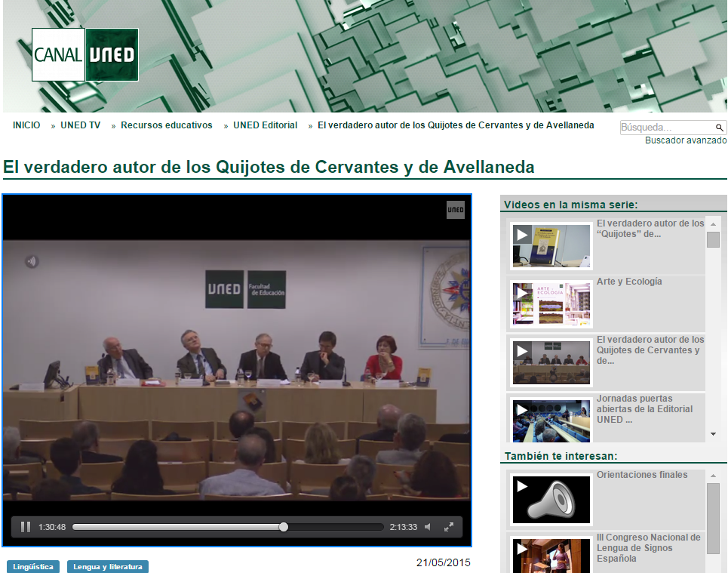Screen dimensions: 728x573
Task: Click the search magnifier icon
Action: [x=719, y=128]
